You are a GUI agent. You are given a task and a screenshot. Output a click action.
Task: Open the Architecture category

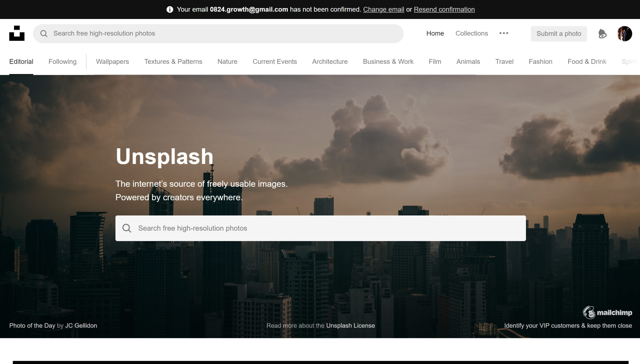coord(330,61)
